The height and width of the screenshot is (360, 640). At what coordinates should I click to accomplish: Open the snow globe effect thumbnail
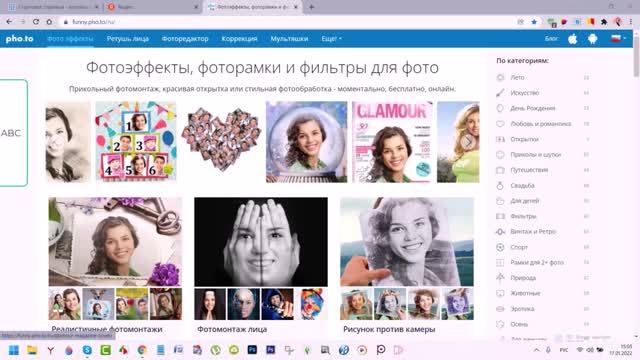[x=307, y=142]
